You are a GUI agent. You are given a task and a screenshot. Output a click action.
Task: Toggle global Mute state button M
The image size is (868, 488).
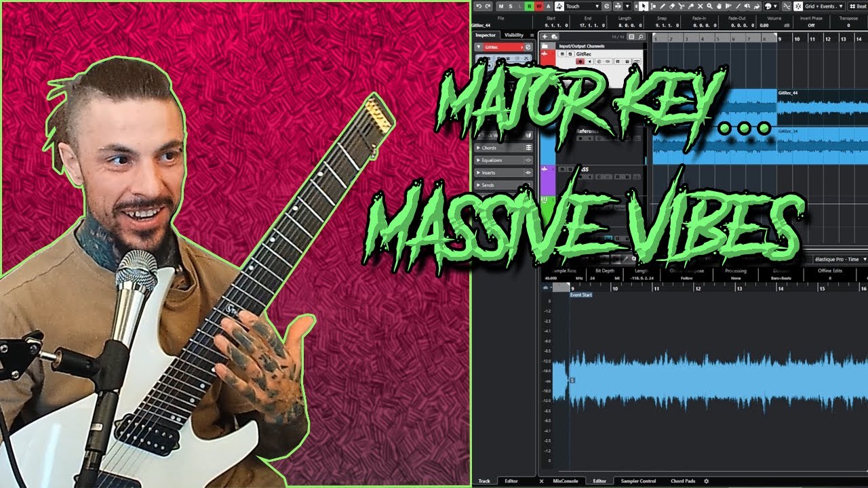[501, 6]
